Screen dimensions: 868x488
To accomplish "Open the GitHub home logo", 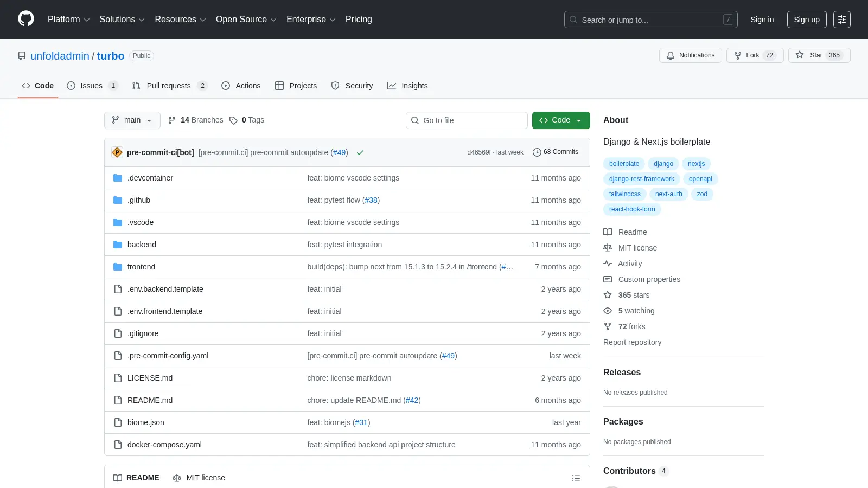I will coord(26,19).
